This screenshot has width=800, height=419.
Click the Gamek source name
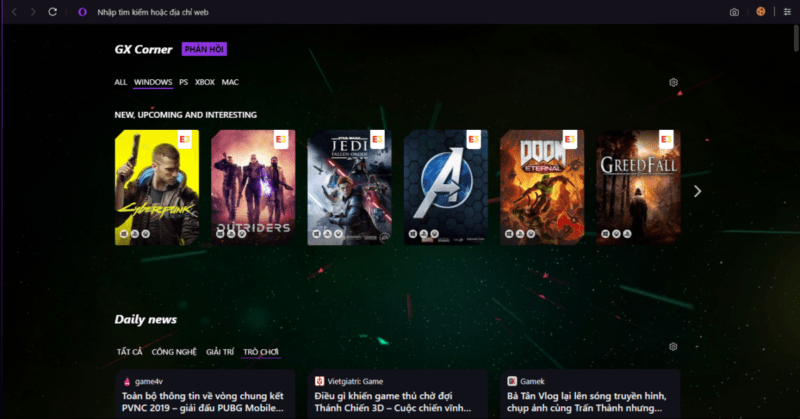point(532,381)
